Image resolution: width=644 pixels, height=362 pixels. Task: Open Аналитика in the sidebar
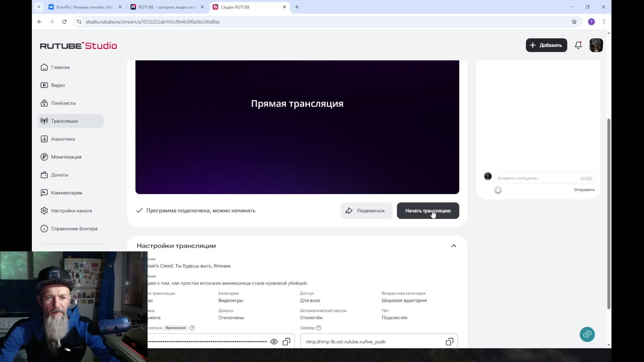[x=63, y=139]
